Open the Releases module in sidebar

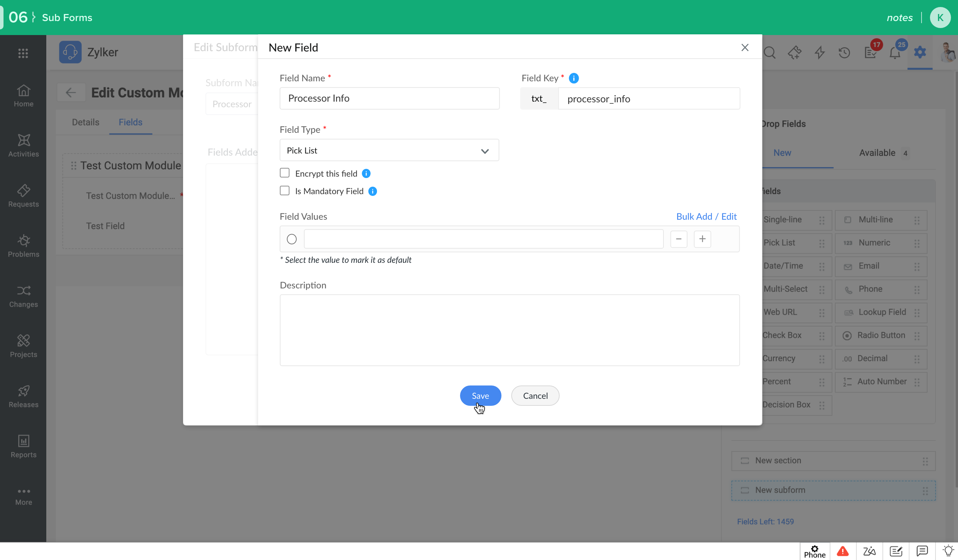pyautogui.click(x=23, y=396)
